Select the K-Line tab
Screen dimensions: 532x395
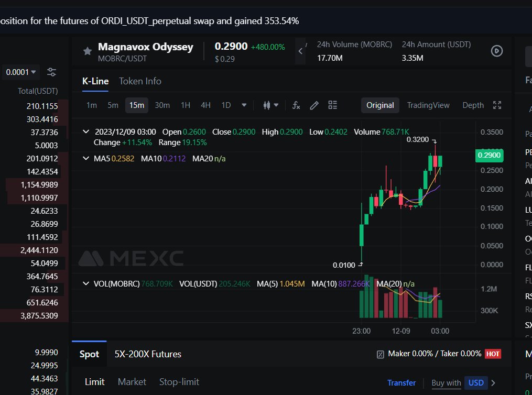pos(95,81)
